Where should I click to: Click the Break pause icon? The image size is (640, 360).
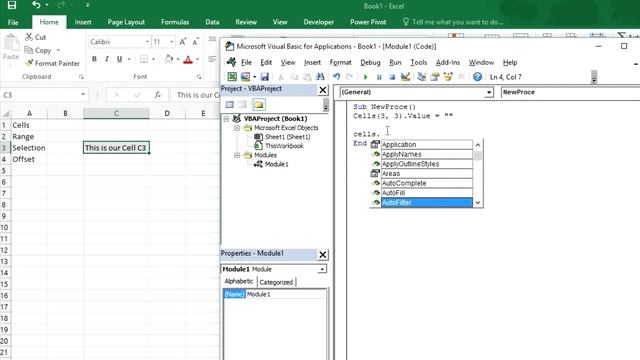pos(379,77)
